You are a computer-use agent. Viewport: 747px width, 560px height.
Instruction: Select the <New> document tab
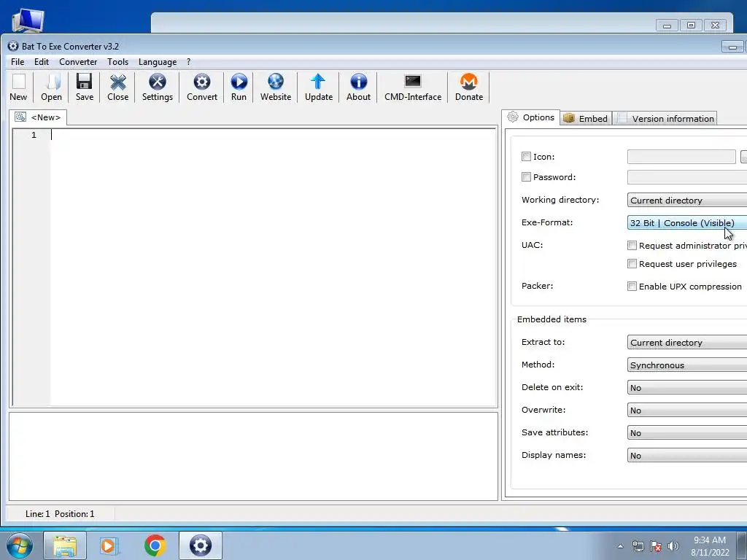pos(38,117)
